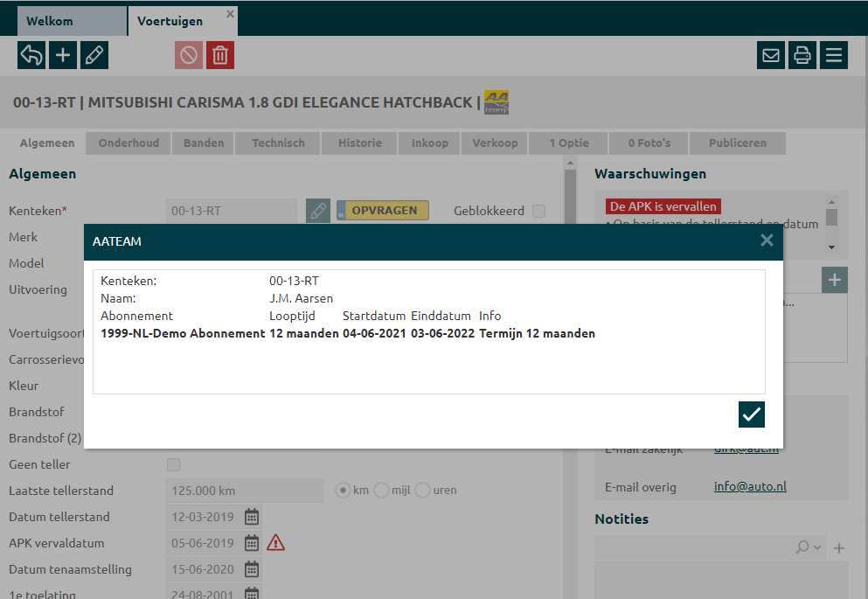Screen dimensions: 868x599
Task: Select the uren radio button
Action: (x=422, y=491)
